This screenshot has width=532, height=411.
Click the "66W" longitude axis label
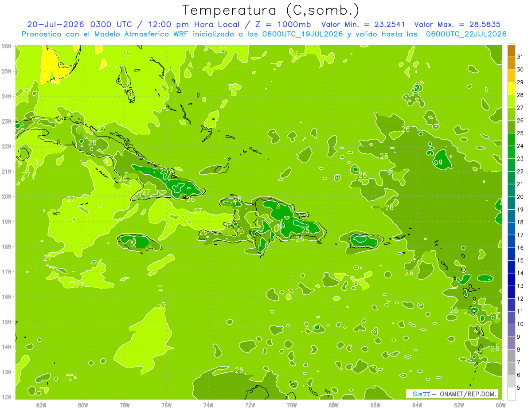(376, 405)
